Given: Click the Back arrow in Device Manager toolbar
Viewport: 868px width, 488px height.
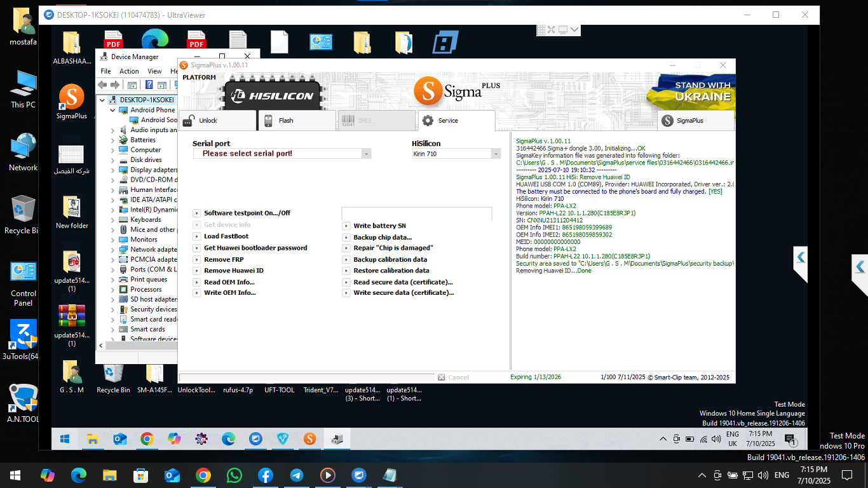Looking at the screenshot, I should click(x=102, y=85).
